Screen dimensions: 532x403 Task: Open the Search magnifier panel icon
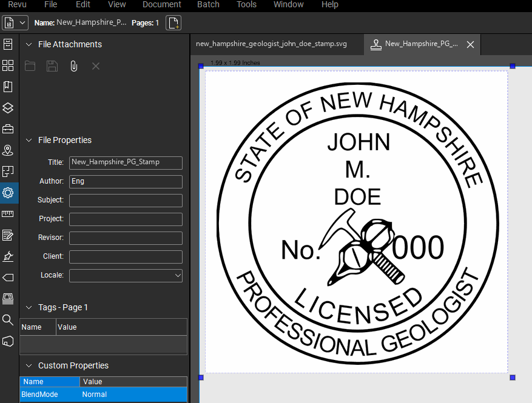[x=8, y=319]
